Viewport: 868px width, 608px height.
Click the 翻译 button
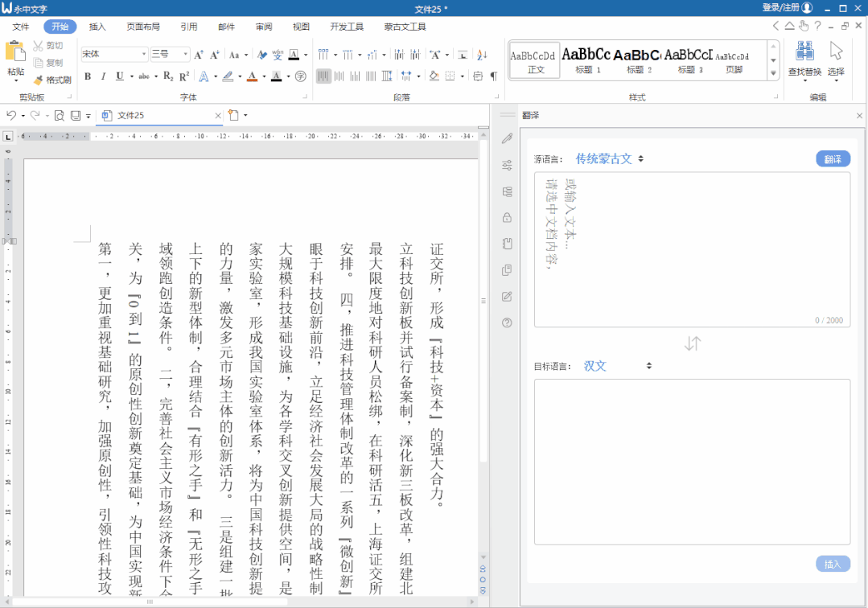pos(833,158)
